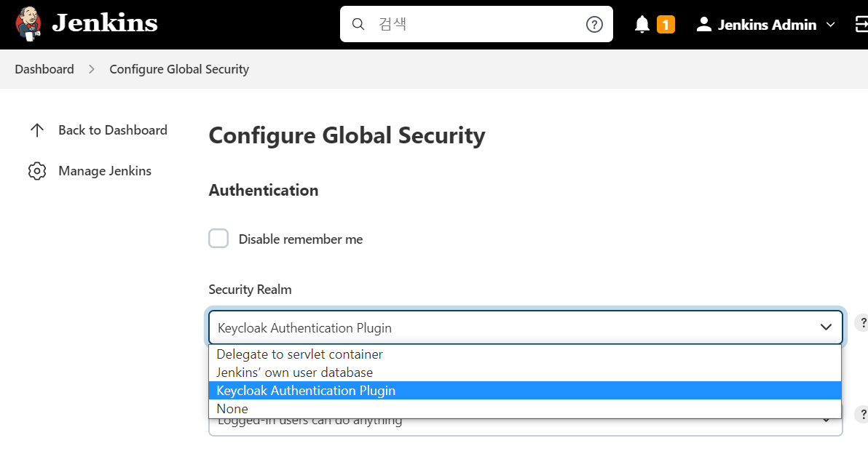Choose Jenkins' own user database option
The image size is (868, 454).
(294, 373)
